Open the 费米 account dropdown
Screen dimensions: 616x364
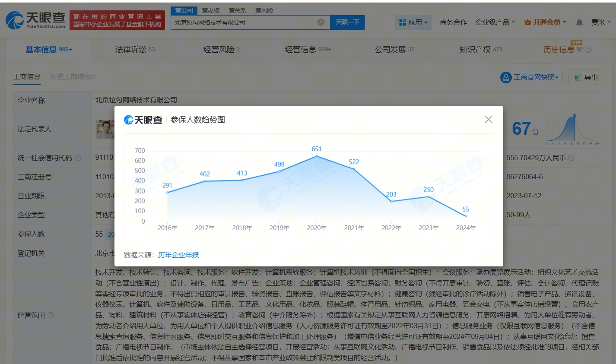601,22
